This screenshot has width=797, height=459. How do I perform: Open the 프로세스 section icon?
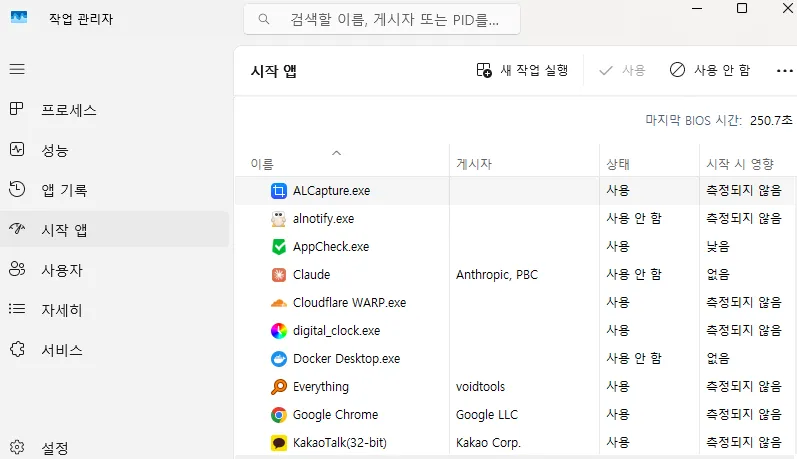tap(17, 109)
